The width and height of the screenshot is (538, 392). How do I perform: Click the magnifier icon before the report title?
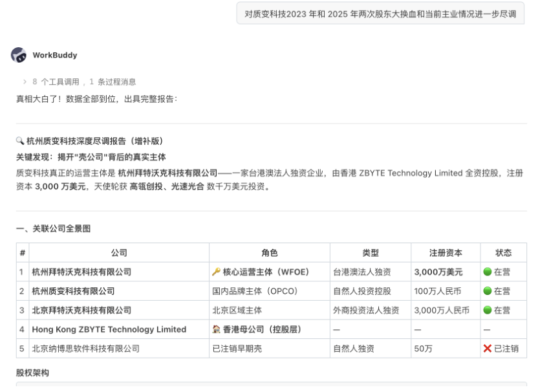[20, 141]
